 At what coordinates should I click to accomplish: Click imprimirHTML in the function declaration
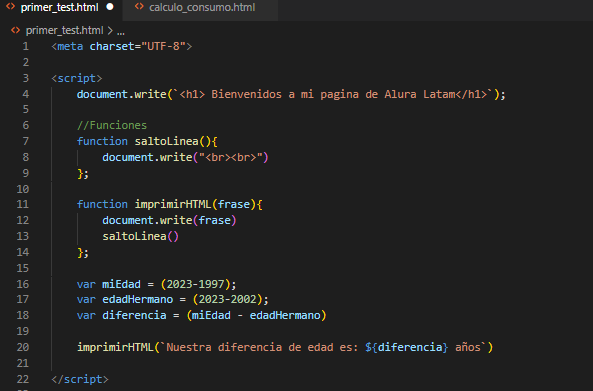click(x=173, y=204)
